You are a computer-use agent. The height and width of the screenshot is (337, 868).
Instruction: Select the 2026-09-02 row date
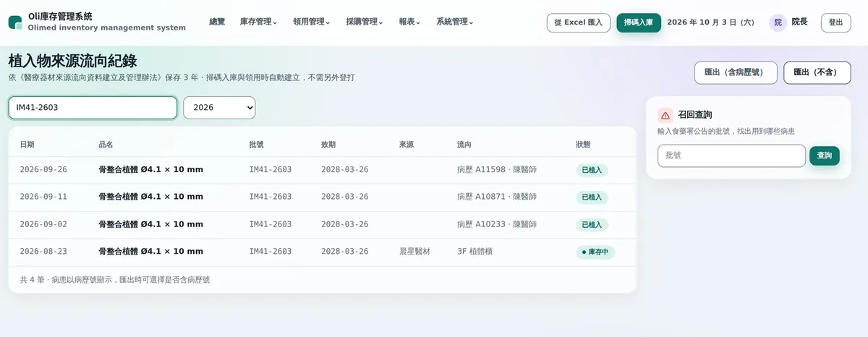coord(43,224)
